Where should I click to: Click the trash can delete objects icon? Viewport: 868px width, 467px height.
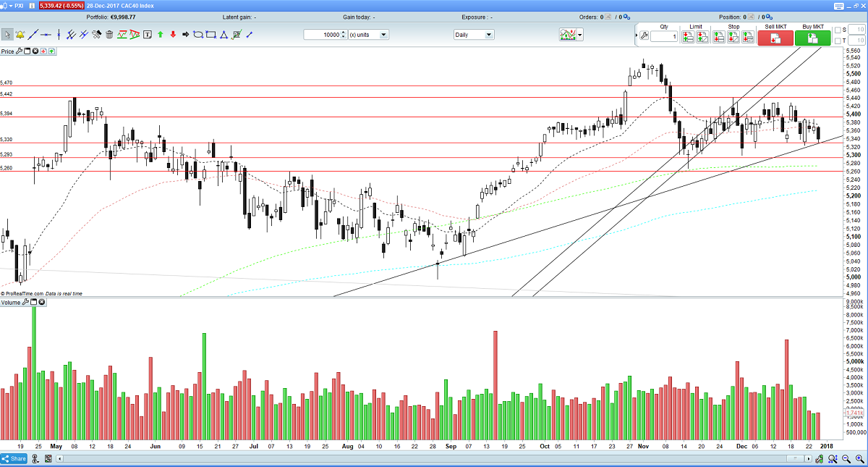point(109,34)
